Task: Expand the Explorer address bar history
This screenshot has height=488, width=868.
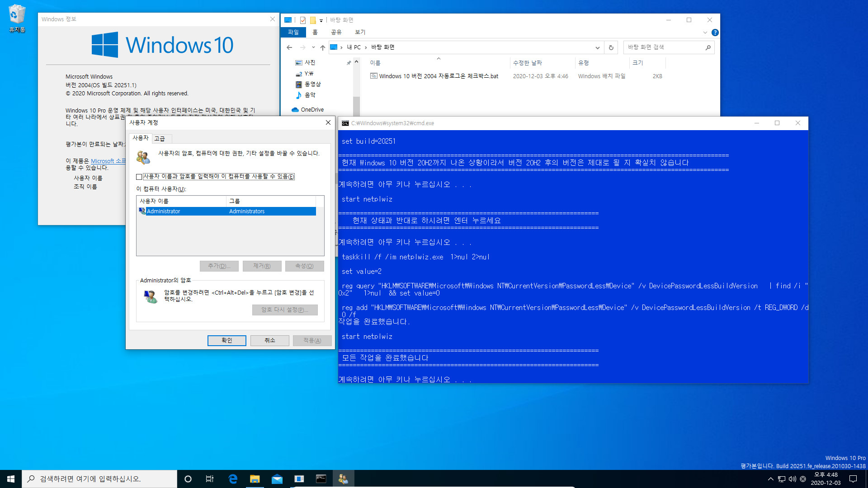Action: point(597,47)
